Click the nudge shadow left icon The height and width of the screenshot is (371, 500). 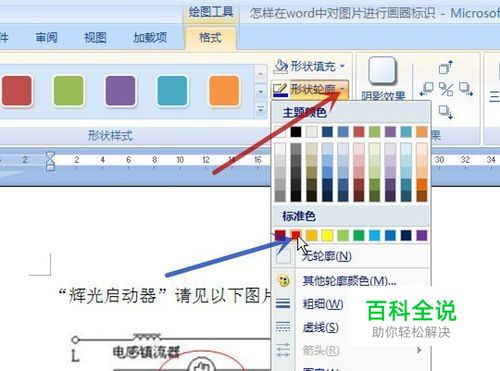coord(427,89)
